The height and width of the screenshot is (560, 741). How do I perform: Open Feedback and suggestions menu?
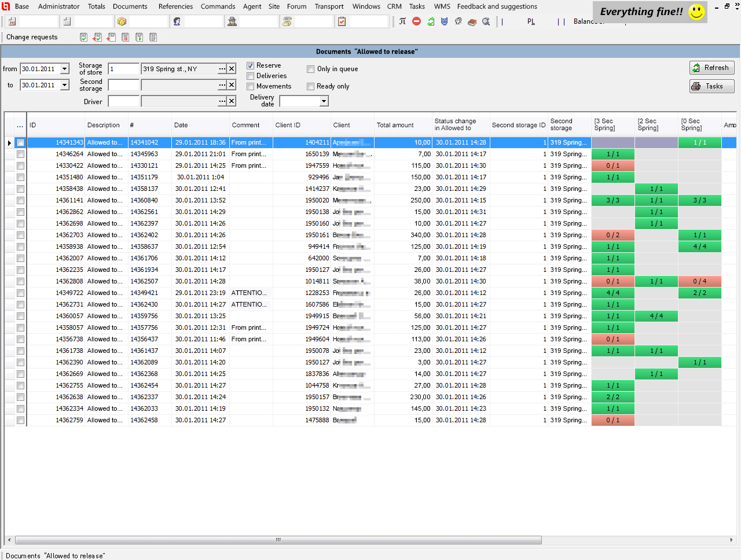tap(497, 6)
